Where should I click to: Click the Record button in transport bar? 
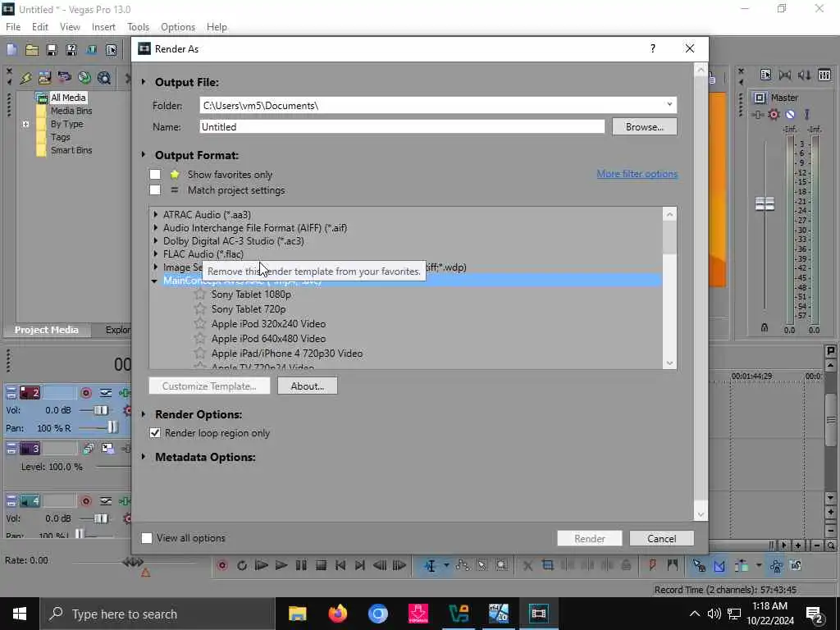click(x=222, y=565)
